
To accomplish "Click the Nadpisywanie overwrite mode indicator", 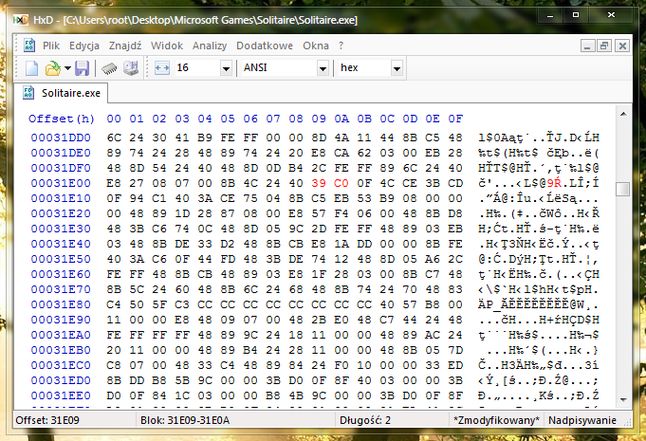I will tap(582, 420).
